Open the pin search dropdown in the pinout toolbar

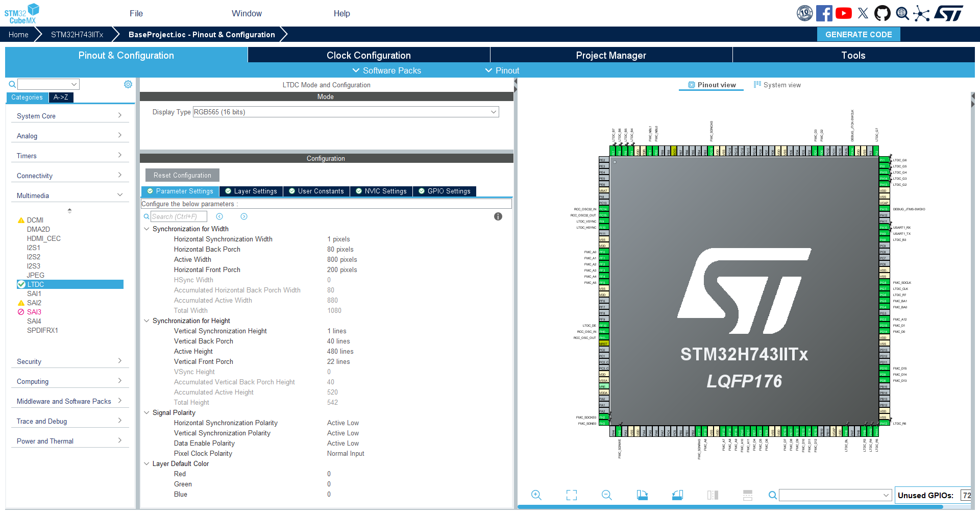pos(835,495)
